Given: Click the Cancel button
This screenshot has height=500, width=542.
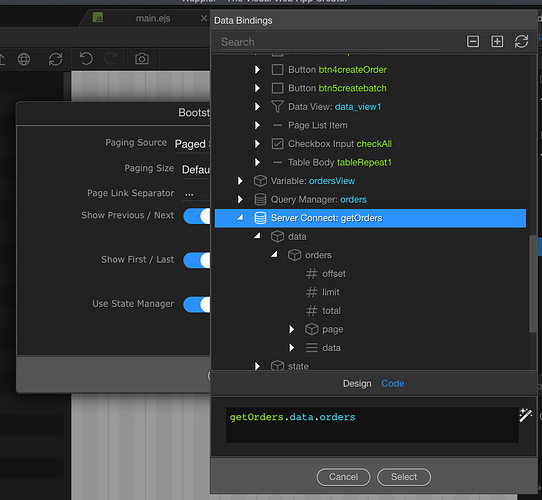Looking at the screenshot, I should 343,477.
